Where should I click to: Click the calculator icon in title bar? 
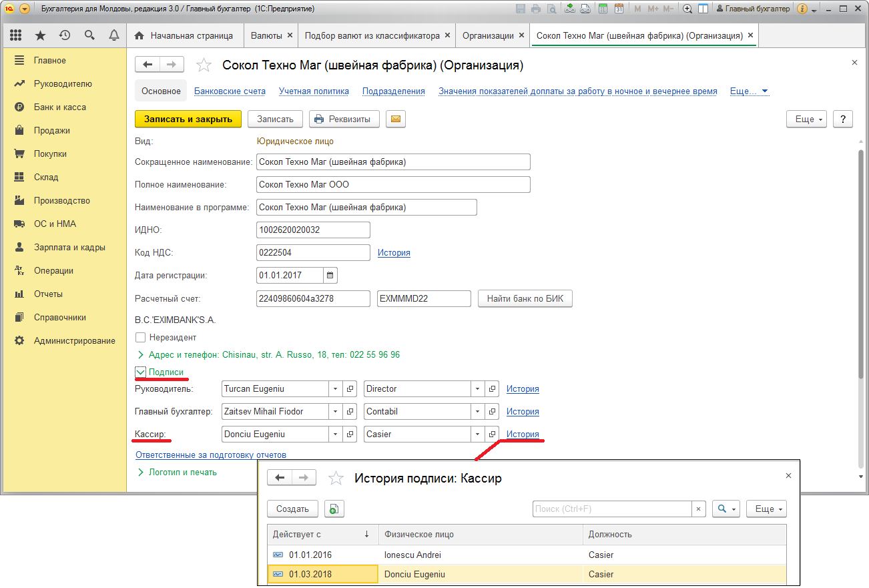pyautogui.click(x=603, y=9)
